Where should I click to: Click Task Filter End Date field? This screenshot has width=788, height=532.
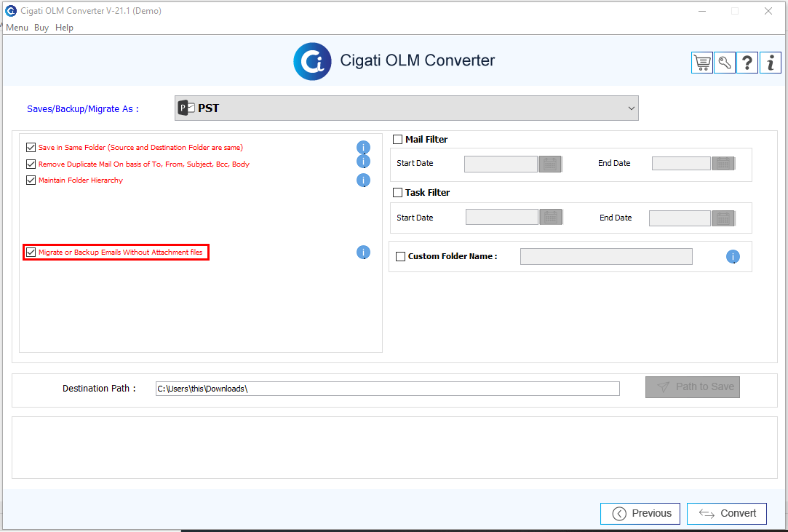point(680,218)
